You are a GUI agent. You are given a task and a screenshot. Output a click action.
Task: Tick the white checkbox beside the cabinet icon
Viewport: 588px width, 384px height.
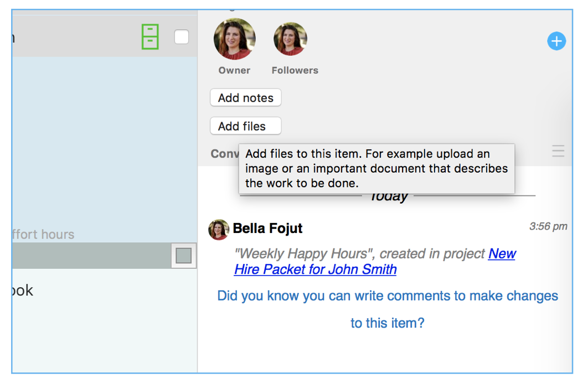coord(181,37)
